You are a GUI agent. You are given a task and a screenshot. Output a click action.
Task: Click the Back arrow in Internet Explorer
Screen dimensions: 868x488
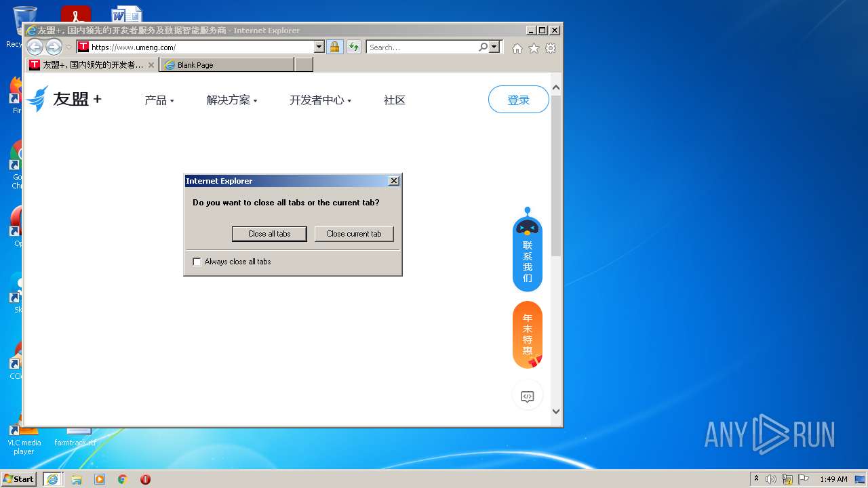(x=35, y=47)
